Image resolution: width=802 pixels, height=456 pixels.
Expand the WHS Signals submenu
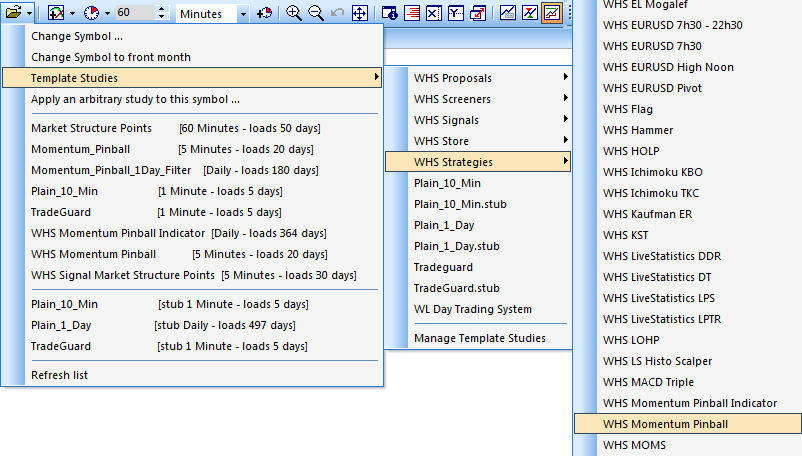coord(478,120)
